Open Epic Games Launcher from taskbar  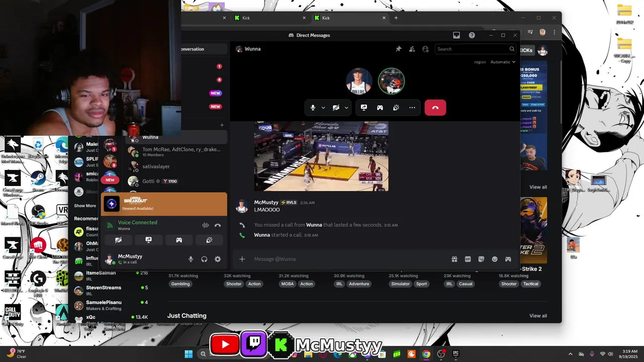456,354
